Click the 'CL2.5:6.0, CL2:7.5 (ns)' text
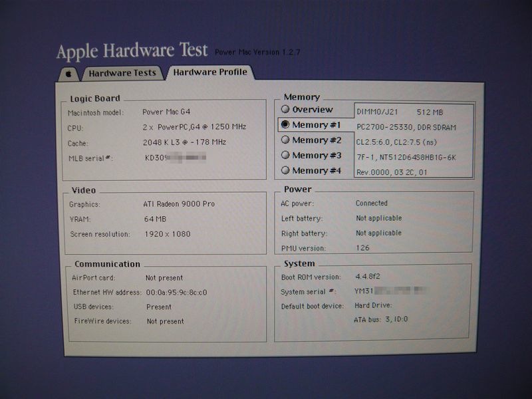 [x=396, y=142]
